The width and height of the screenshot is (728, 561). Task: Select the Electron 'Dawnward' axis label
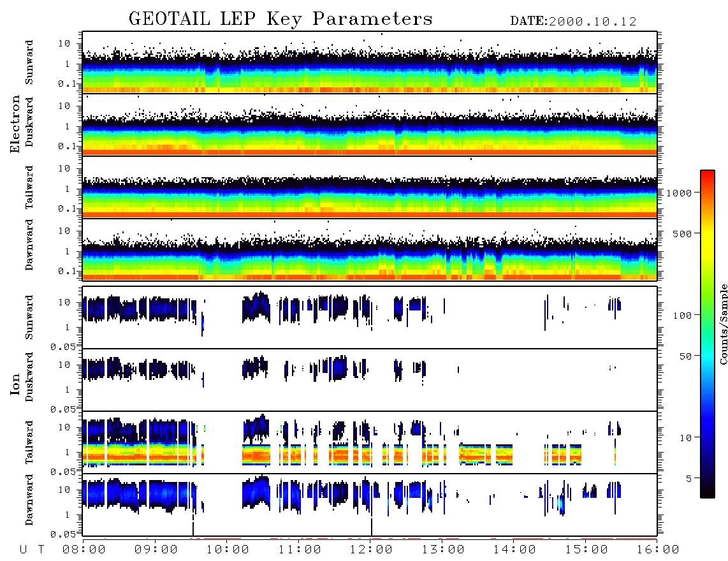coord(29,245)
